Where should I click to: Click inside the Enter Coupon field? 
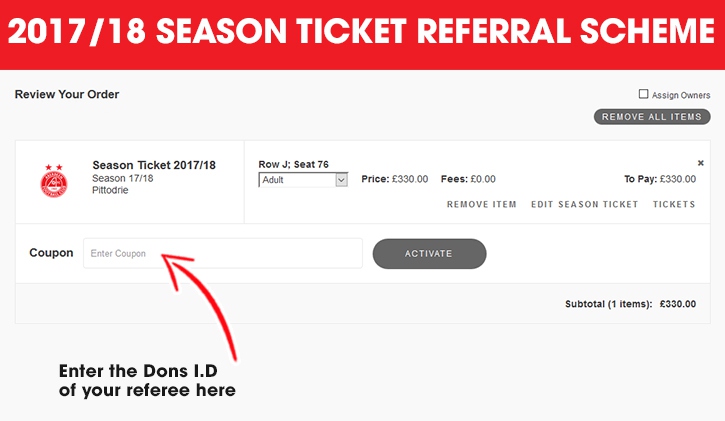pyautogui.click(x=223, y=253)
